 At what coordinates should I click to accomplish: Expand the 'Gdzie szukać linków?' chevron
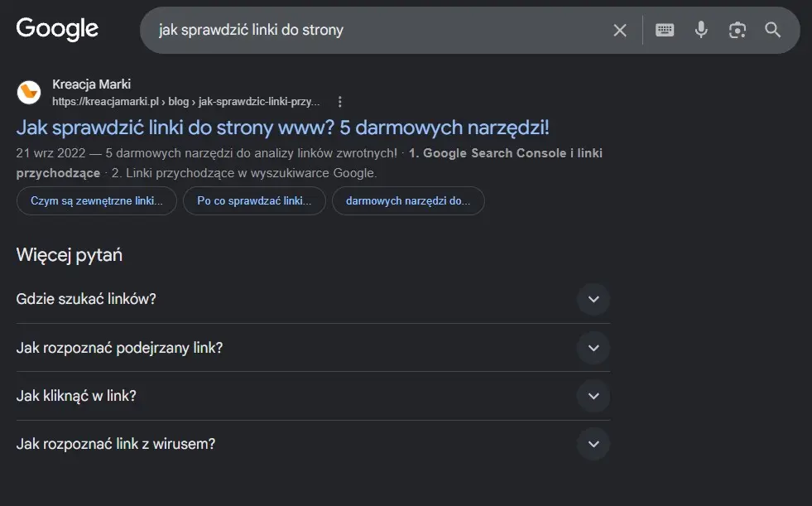click(x=593, y=299)
